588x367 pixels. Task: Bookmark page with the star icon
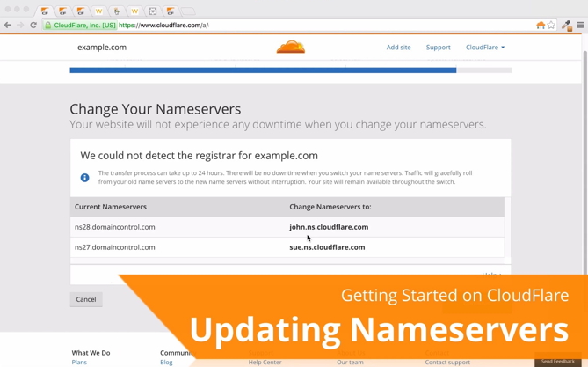pos(552,26)
